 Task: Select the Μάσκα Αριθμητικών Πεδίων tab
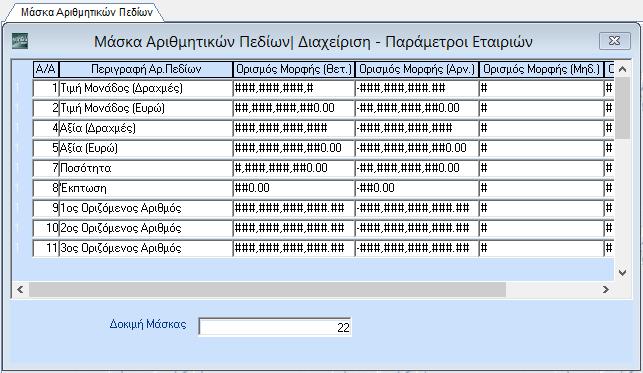point(87,12)
